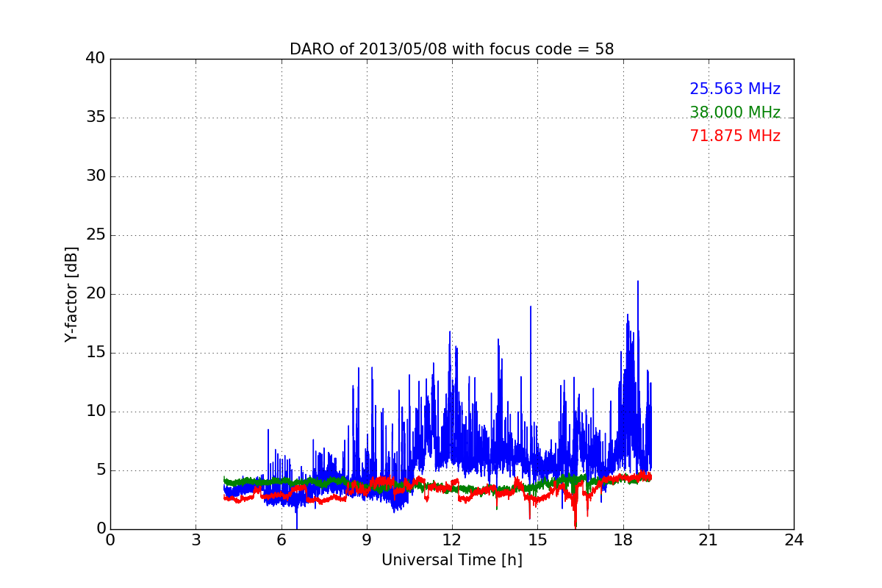Image resolution: width=882 pixels, height=588 pixels.
Task: Click the plot title 'DARO of 2013/05/08 with focus code = 58'
Action: [451, 49]
